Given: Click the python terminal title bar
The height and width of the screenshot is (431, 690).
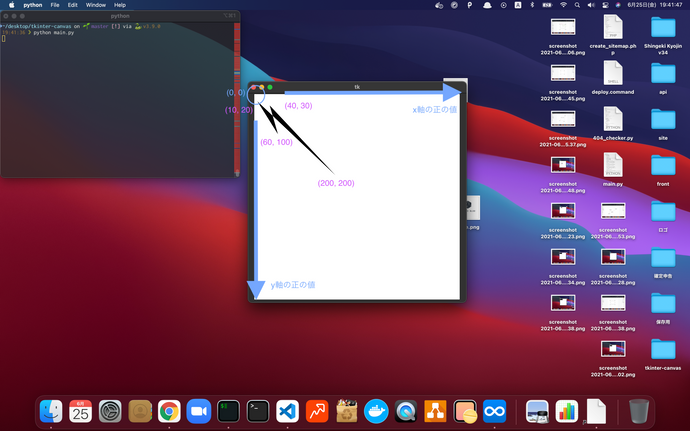Looking at the screenshot, I should tap(120, 16).
